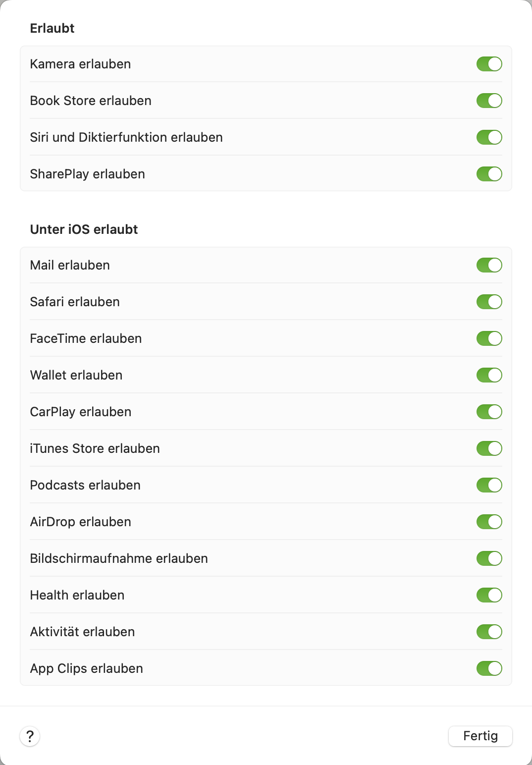The height and width of the screenshot is (765, 532).
Task: Toggle Bildschirmaufnahme erlauben switch
Action: (x=489, y=558)
